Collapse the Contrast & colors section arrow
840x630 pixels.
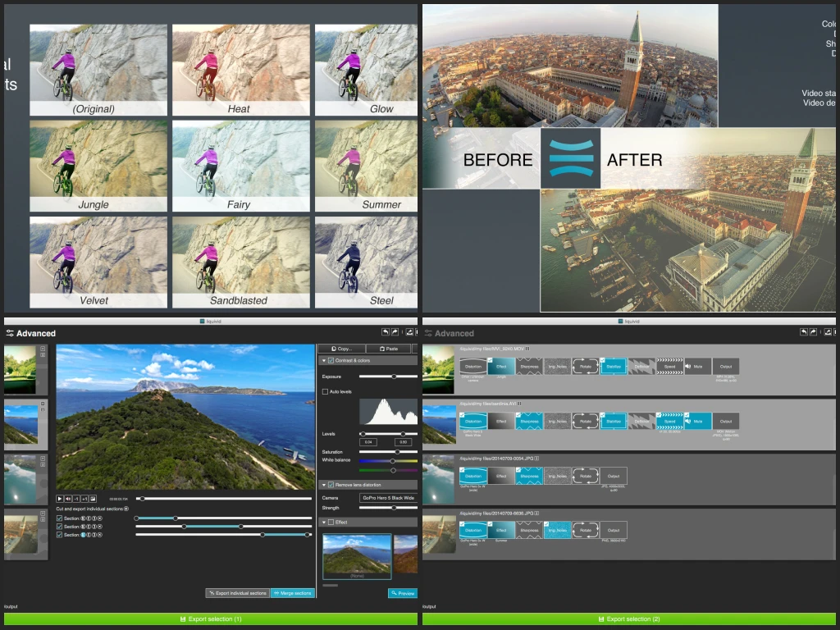(x=322, y=361)
